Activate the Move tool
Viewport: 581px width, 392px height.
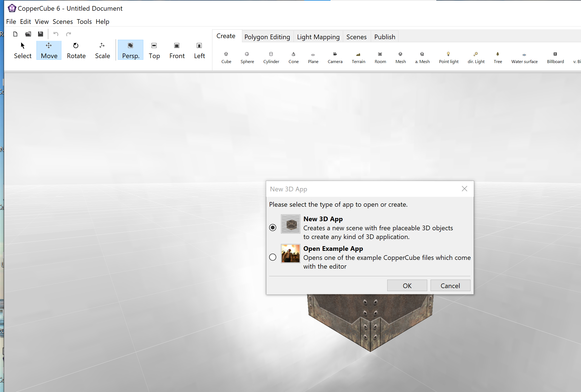coord(49,50)
